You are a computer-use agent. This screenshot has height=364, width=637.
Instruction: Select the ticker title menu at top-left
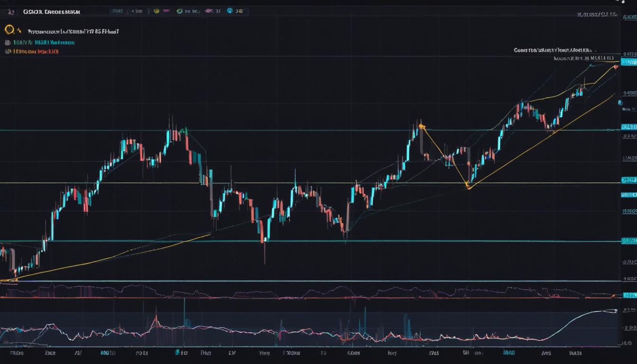tap(52, 11)
